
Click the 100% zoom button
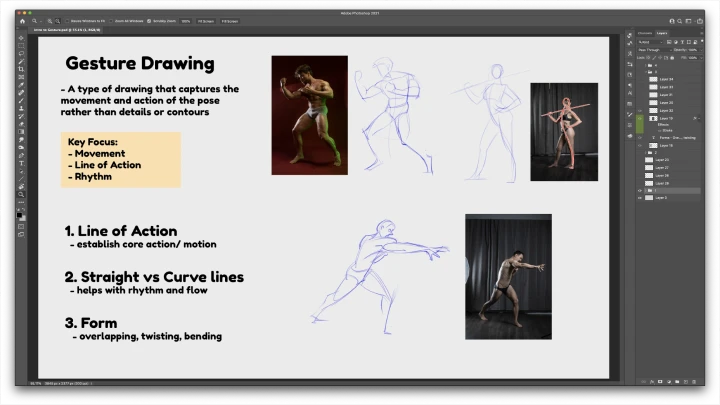(186, 21)
